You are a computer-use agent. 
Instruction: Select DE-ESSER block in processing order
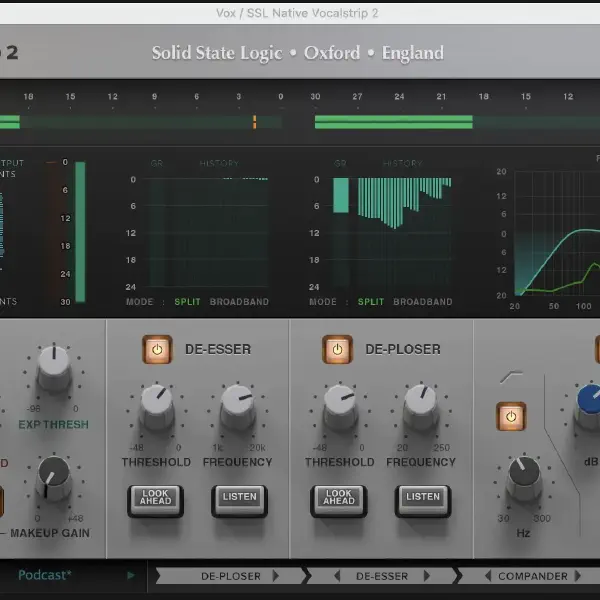(382, 576)
